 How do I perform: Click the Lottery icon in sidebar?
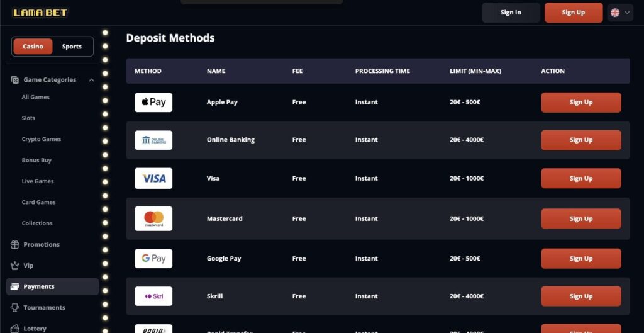(15, 329)
